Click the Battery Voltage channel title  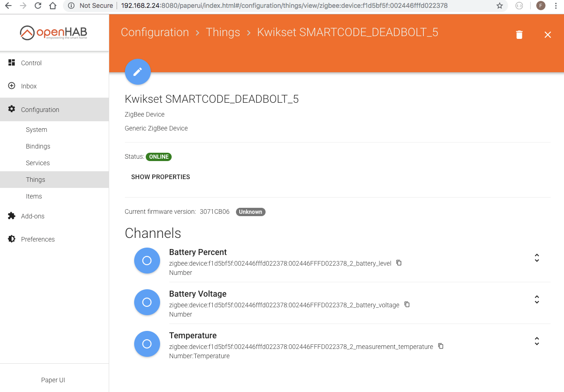click(x=198, y=294)
